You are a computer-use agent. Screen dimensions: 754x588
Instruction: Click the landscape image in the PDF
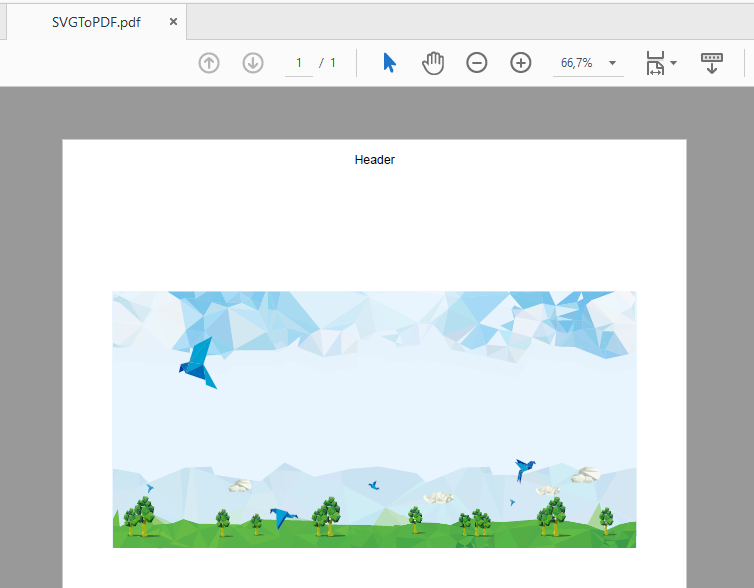[374, 419]
